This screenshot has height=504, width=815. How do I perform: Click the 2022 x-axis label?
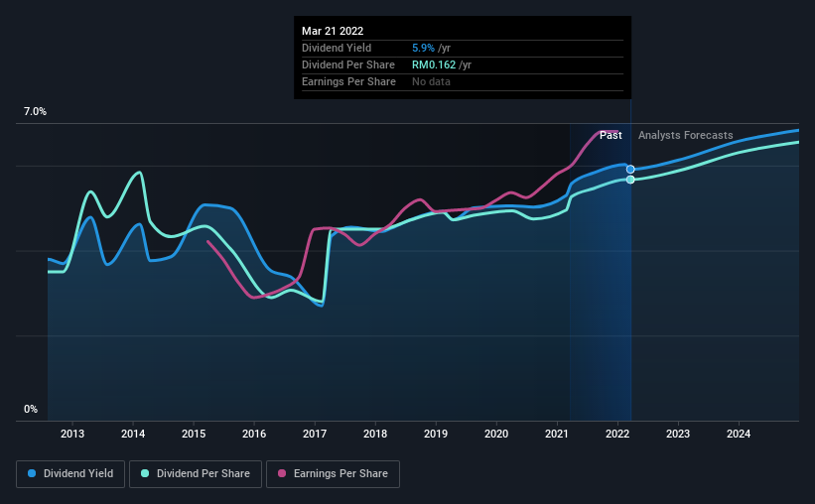point(617,434)
